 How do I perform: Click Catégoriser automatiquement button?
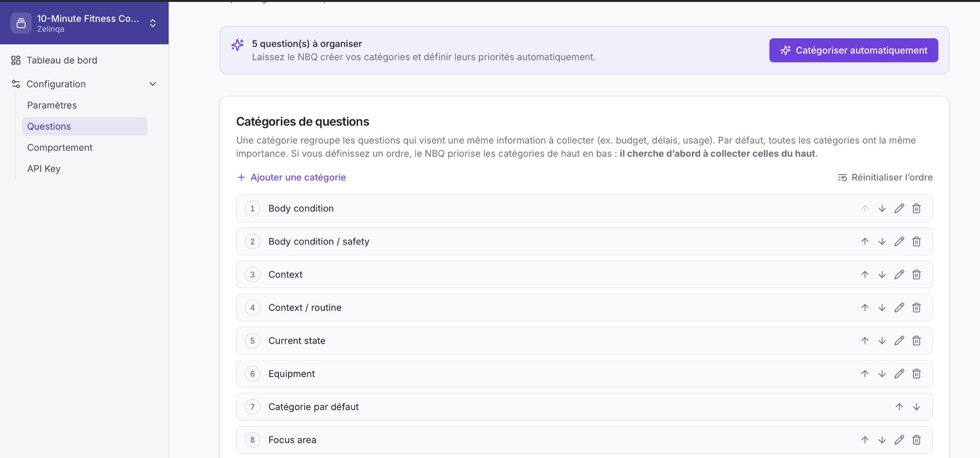pyautogui.click(x=854, y=50)
